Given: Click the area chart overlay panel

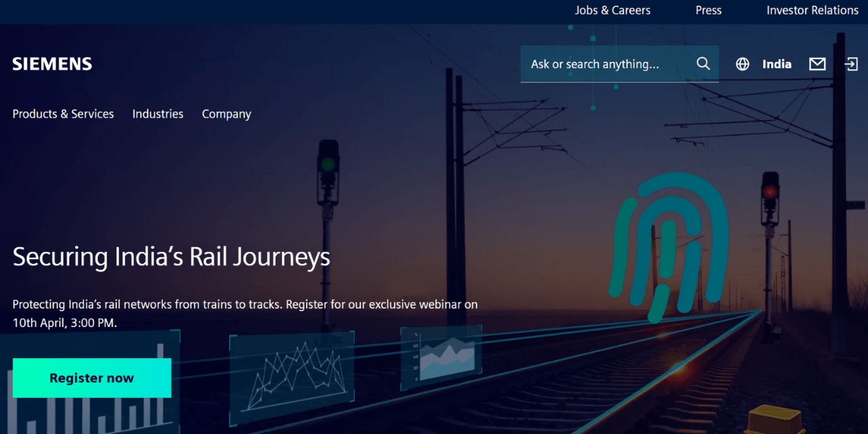Looking at the screenshot, I should (x=441, y=357).
